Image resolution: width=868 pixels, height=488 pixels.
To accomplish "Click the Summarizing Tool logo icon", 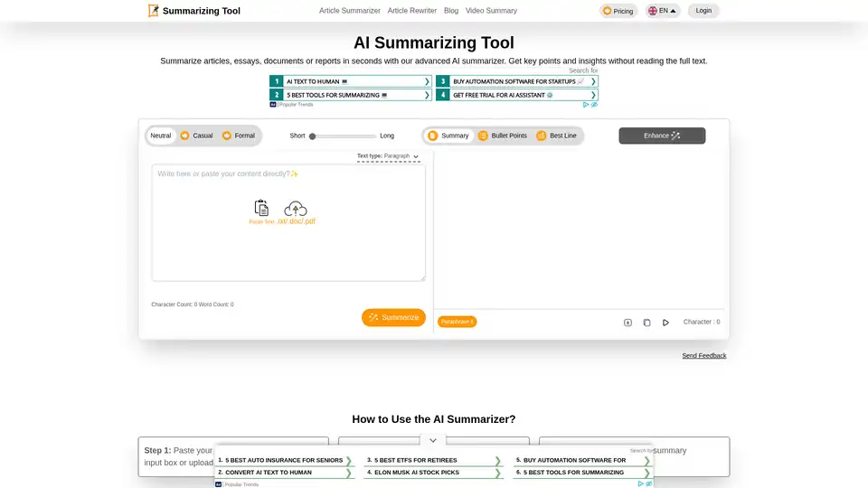I will [x=154, y=11].
